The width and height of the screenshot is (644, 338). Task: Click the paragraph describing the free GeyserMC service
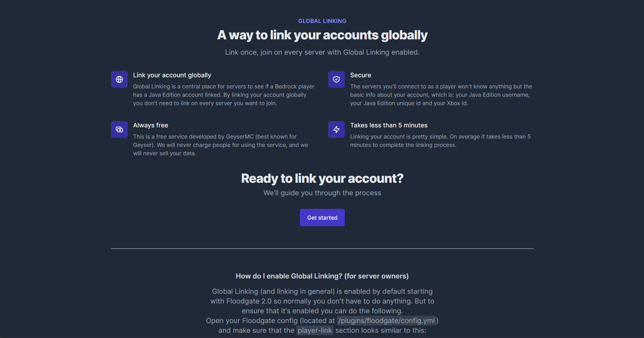tap(221, 145)
